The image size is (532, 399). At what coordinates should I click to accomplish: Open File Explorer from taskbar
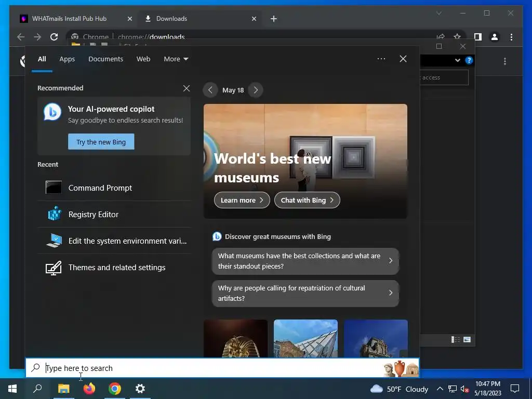[x=64, y=389]
